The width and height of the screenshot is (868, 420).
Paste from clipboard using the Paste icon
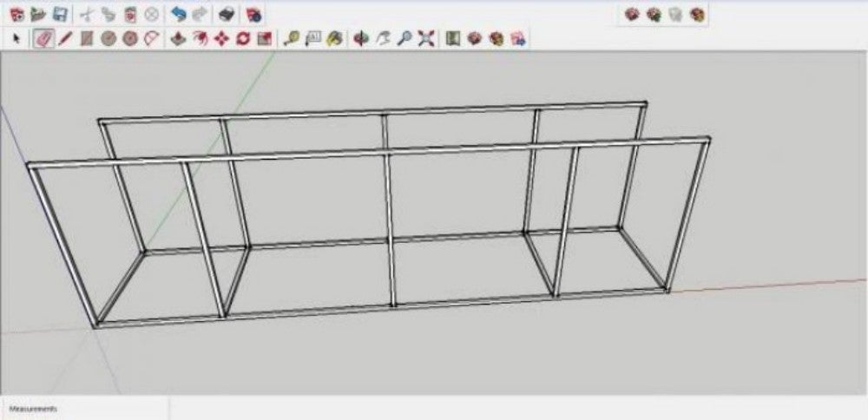pyautogui.click(x=129, y=15)
